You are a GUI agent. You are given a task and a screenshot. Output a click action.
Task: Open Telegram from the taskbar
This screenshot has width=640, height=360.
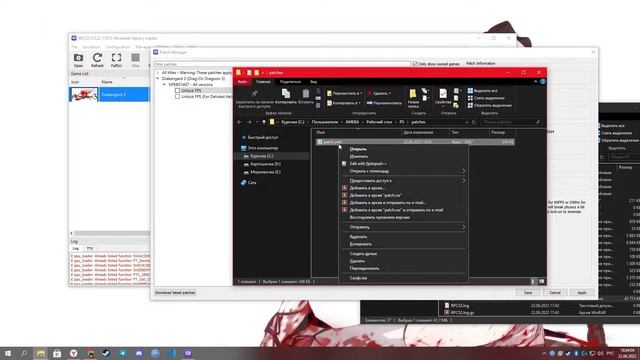[x=122, y=353]
